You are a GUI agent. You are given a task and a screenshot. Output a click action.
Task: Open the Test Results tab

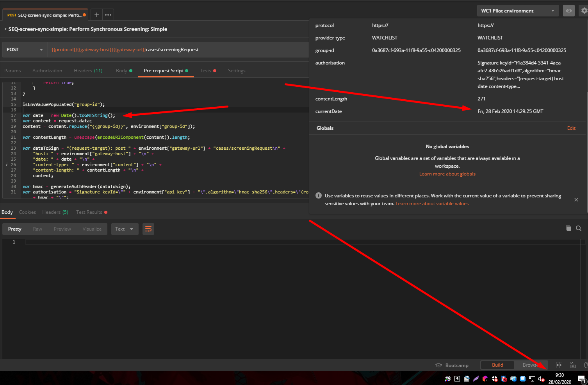click(x=91, y=212)
